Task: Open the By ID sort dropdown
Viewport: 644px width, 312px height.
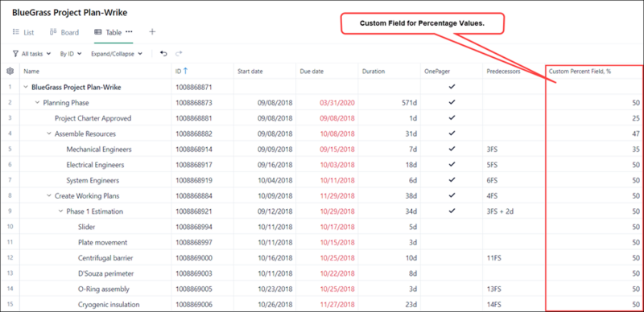Action: point(71,54)
